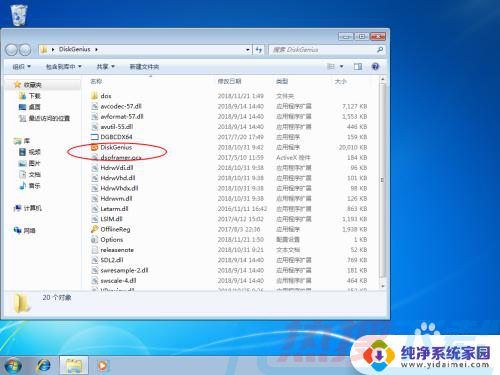This screenshot has height=375, width=500.
Task: Select the SDL2.dll file
Action: coord(112,260)
